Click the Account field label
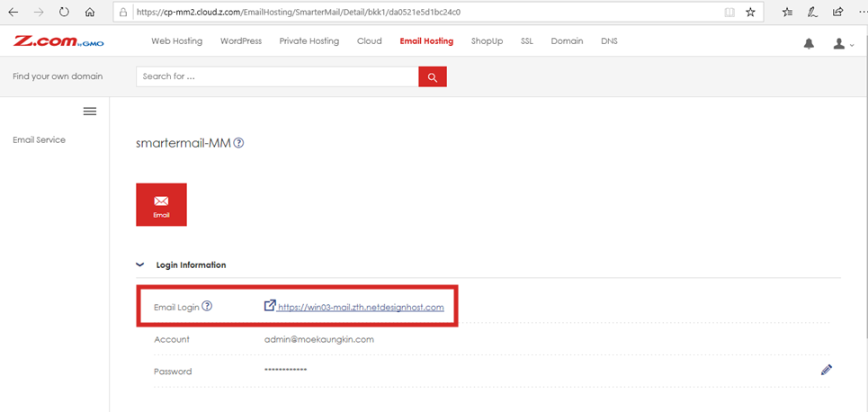Image resolution: width=868 pixels, height=412 pixels. [172, 339]
